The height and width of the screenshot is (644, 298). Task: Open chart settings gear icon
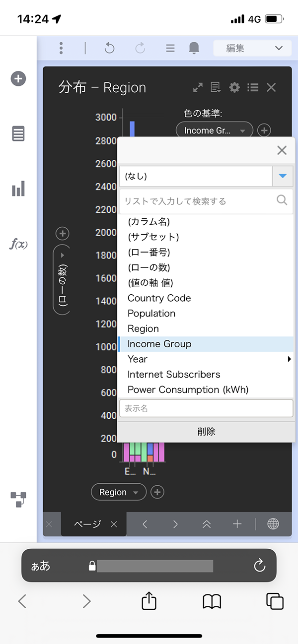pos(234,88)
